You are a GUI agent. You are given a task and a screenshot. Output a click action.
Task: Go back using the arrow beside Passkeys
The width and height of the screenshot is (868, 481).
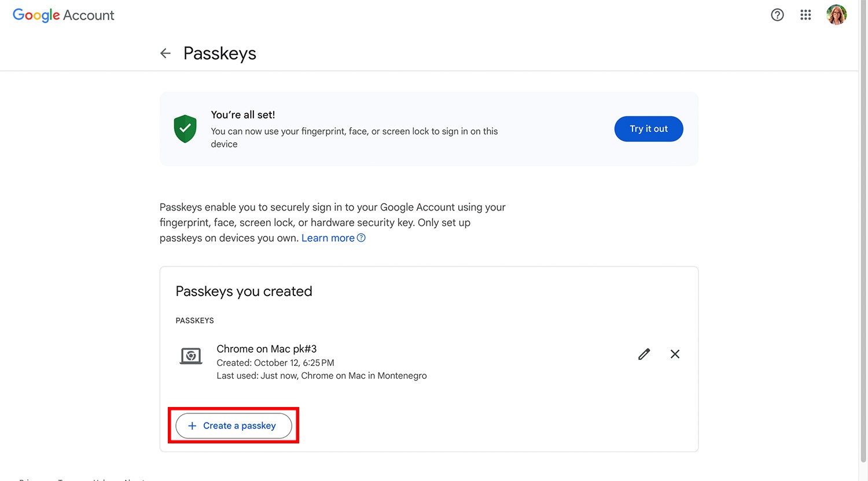165,53
